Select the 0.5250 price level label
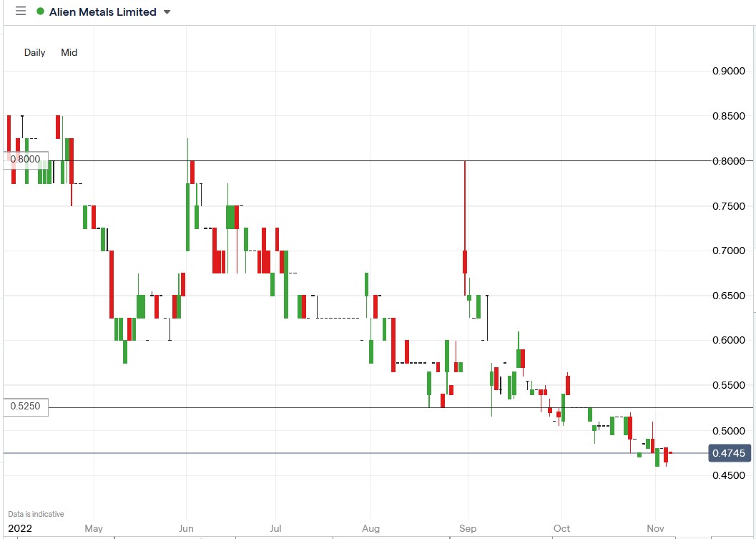756x539 pixels. [x=26, y=407]
